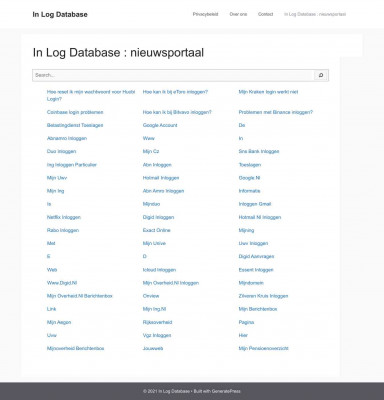Screen dimensions: 384x400
Task: Select the nieuwsportaal item in the top menu
Action: coord(315,14)
